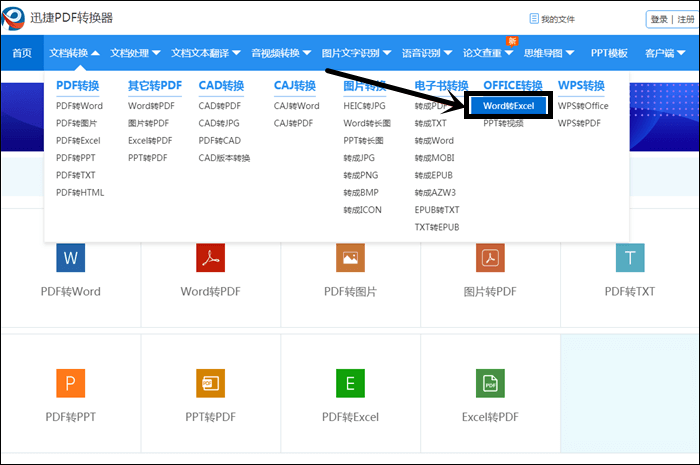The image size is (700, 465).
Task: Open Word转长图 link
Action: pos(367,123)
